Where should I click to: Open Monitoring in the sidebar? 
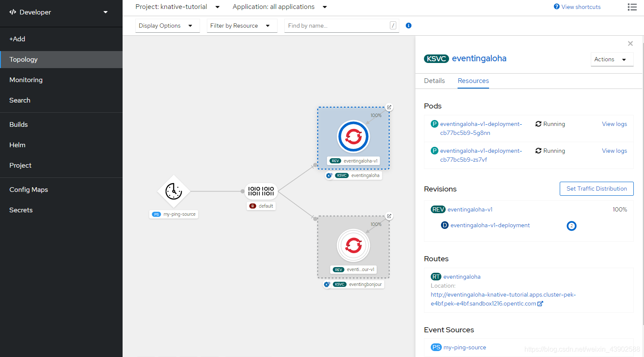click(x=61, y=80)
